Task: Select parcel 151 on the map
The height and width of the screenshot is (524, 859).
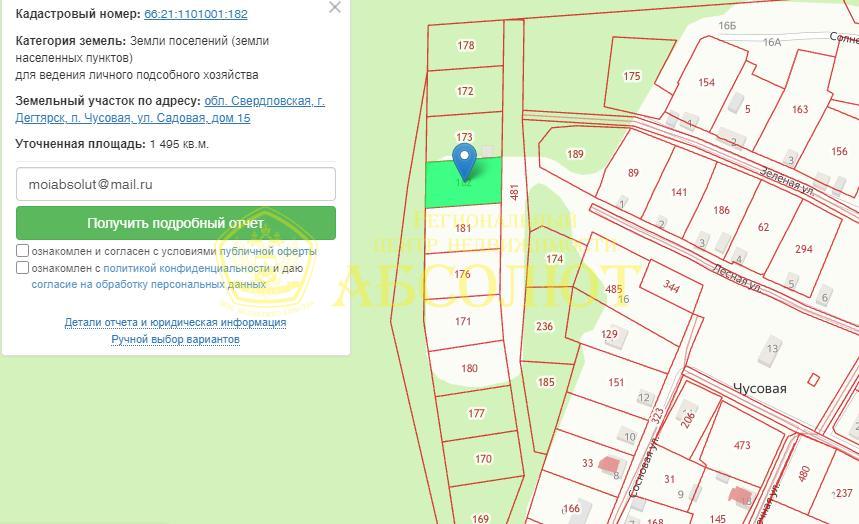Action: [x=616, y=382]
